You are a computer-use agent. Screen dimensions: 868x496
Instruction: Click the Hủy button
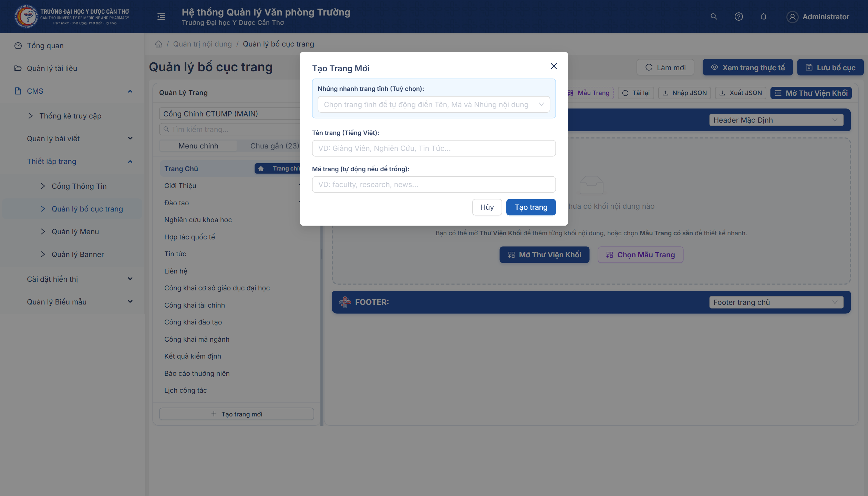pos(487,207)
